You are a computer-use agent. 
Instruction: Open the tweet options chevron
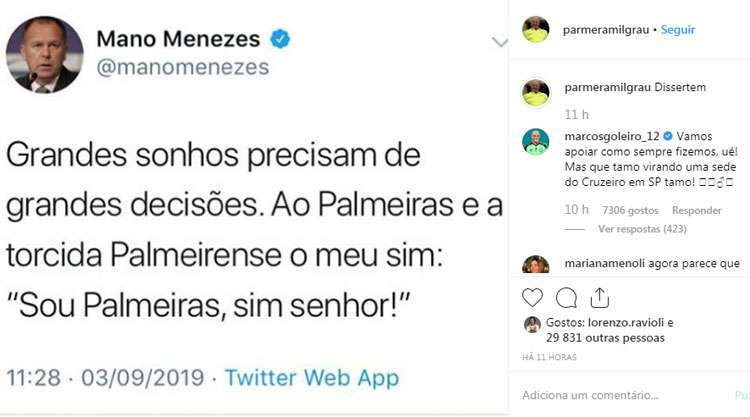[x=499, y=43]
